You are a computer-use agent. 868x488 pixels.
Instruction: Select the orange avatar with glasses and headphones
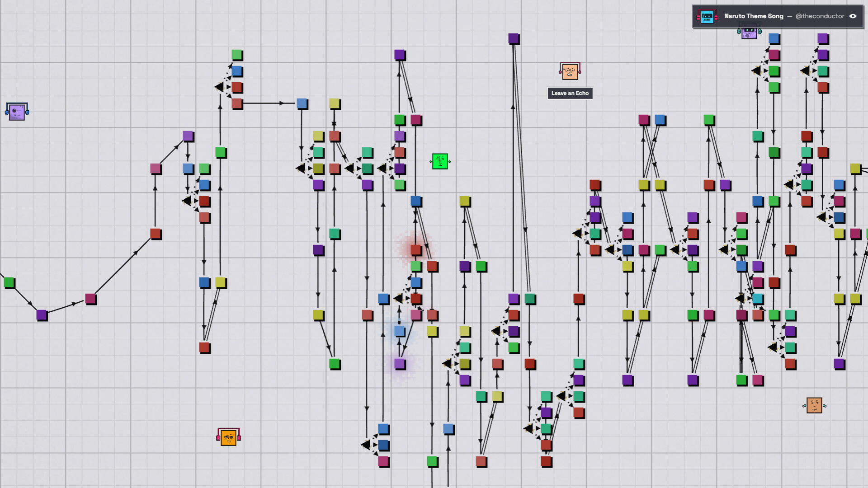click(228, 437)
